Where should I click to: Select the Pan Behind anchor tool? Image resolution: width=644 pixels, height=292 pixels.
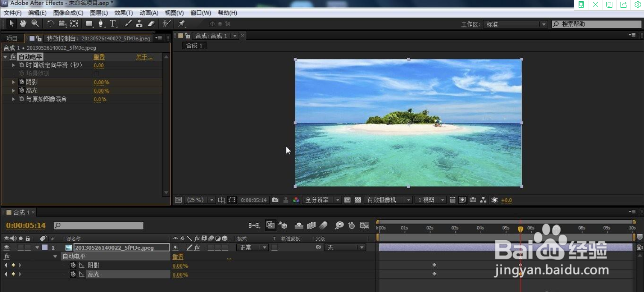point(74,24)
